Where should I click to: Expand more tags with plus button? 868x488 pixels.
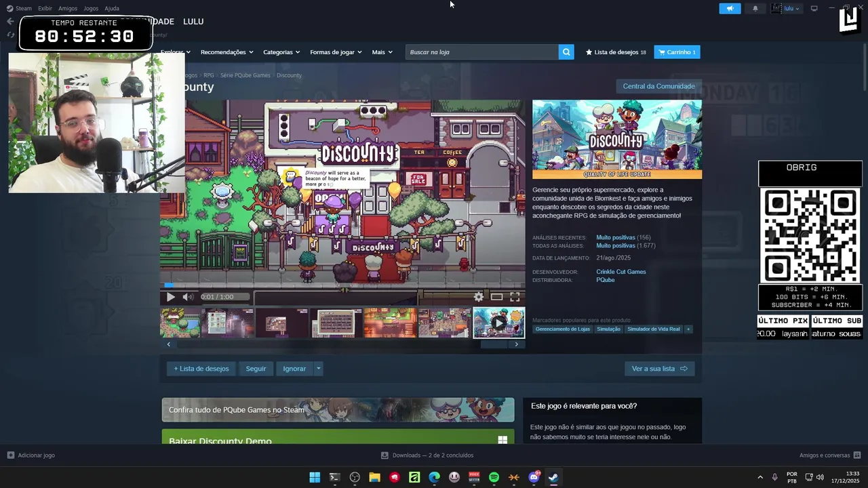[x=688, y=329]
